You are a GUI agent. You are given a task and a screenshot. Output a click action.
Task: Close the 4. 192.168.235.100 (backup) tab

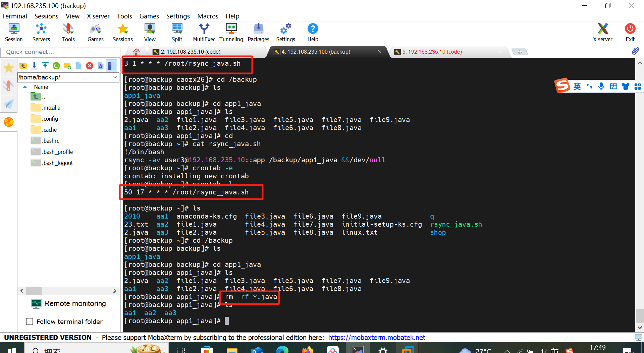click(380, 52)
